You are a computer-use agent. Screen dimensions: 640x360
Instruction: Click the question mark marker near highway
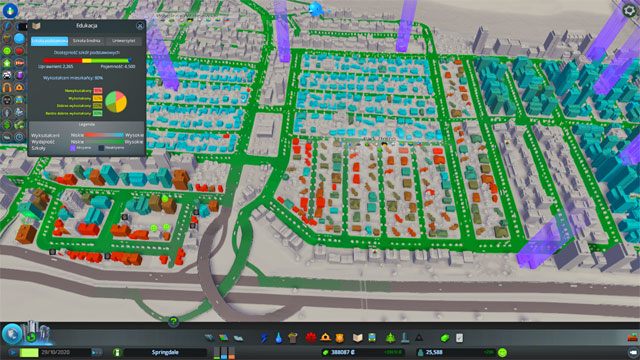pos(173,322)
